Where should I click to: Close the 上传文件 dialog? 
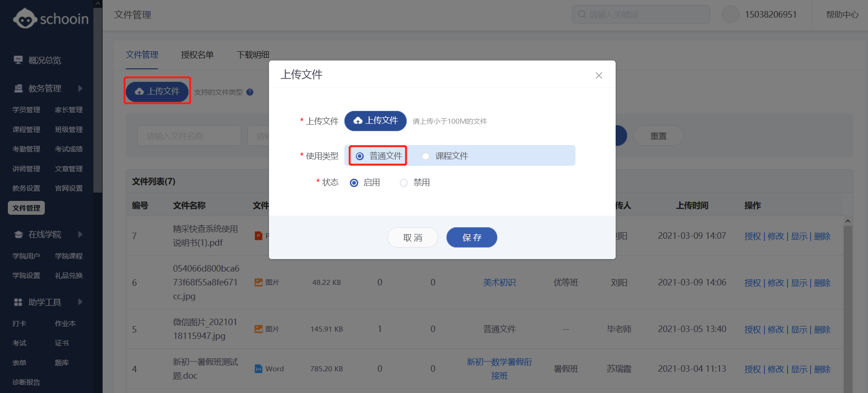coord(599,75)
